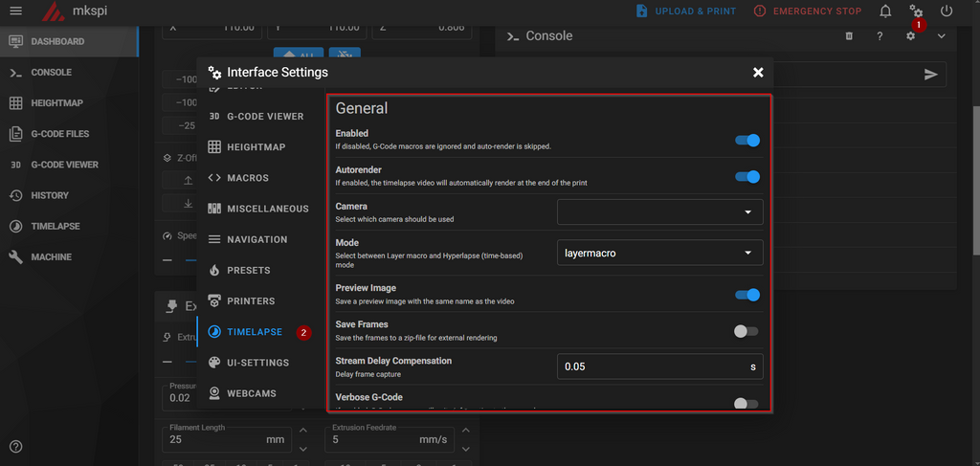Open History in the sidebar

pyautogui.click(x=69, y=195)
